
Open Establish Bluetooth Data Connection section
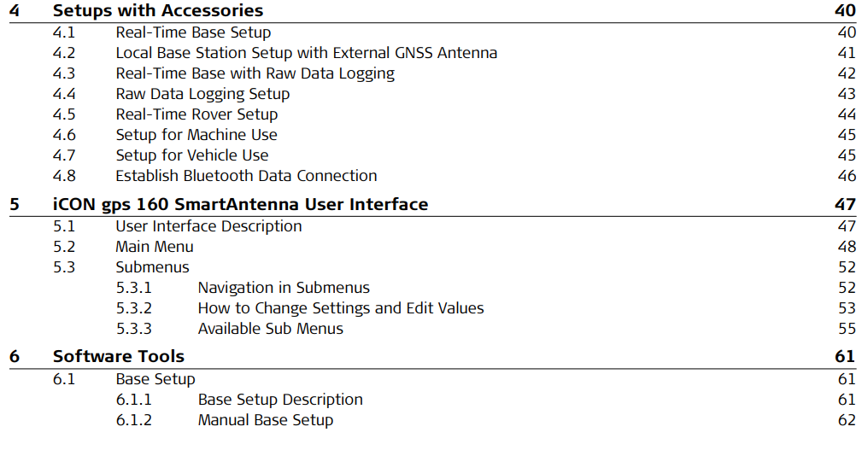tap(246, 176)
